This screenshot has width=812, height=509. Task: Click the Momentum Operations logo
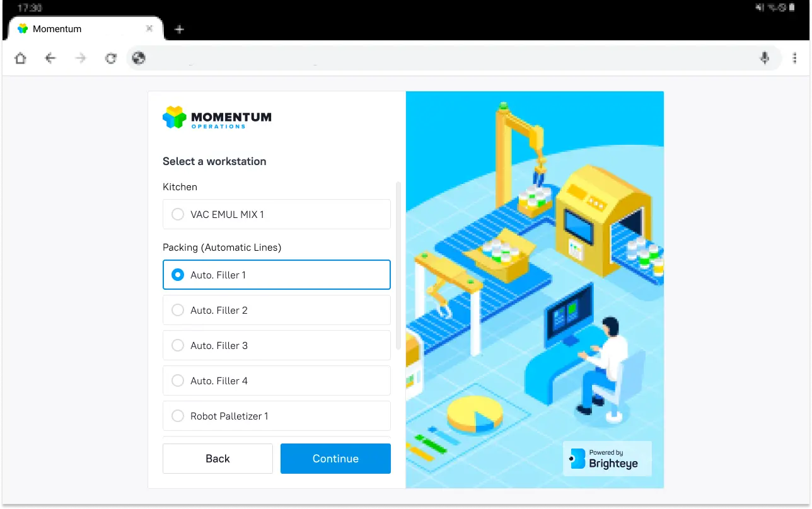pos(217,117)
